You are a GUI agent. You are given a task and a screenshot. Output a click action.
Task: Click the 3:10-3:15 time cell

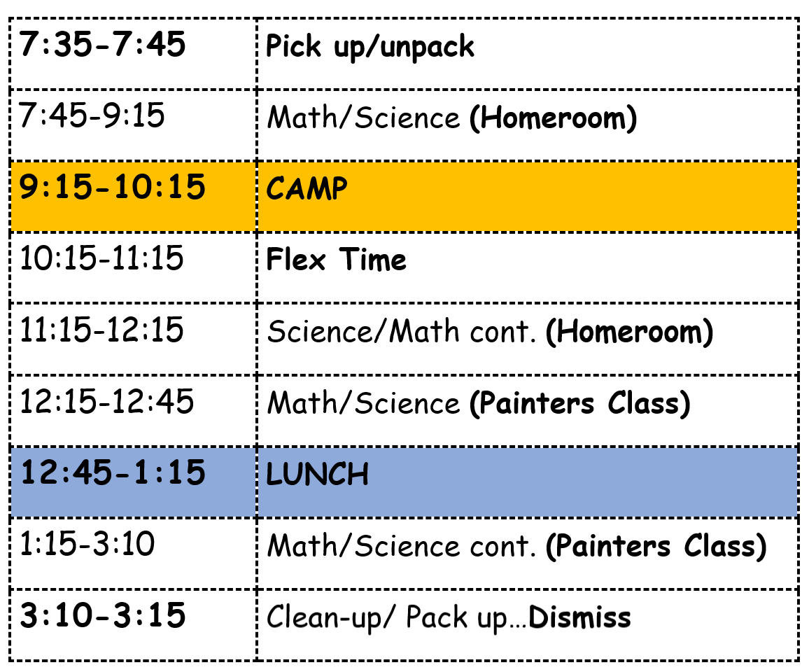[133, 625]
